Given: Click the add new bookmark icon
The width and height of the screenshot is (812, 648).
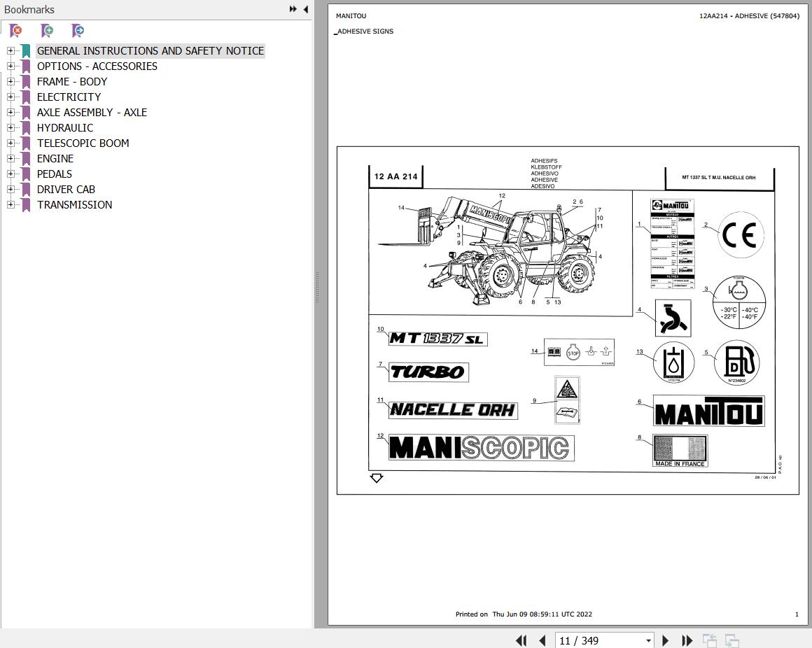Looking at the screenshot, I should [x=47, y=31].
